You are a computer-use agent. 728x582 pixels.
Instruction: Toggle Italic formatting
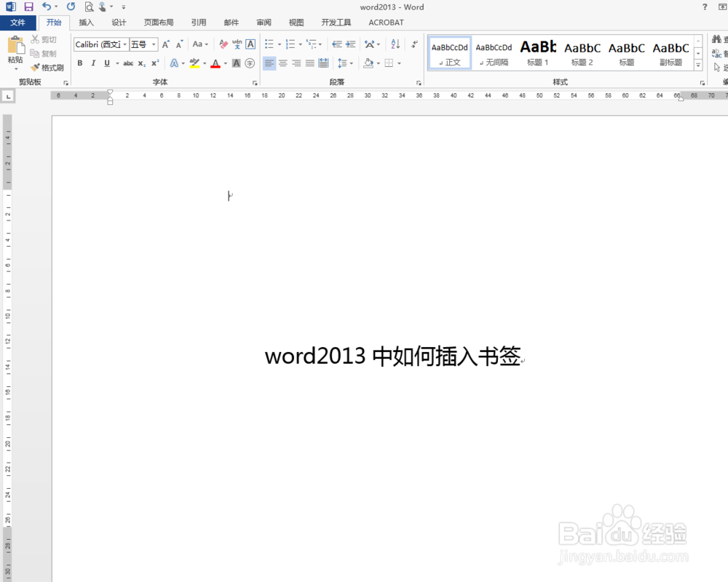[93, 63]
